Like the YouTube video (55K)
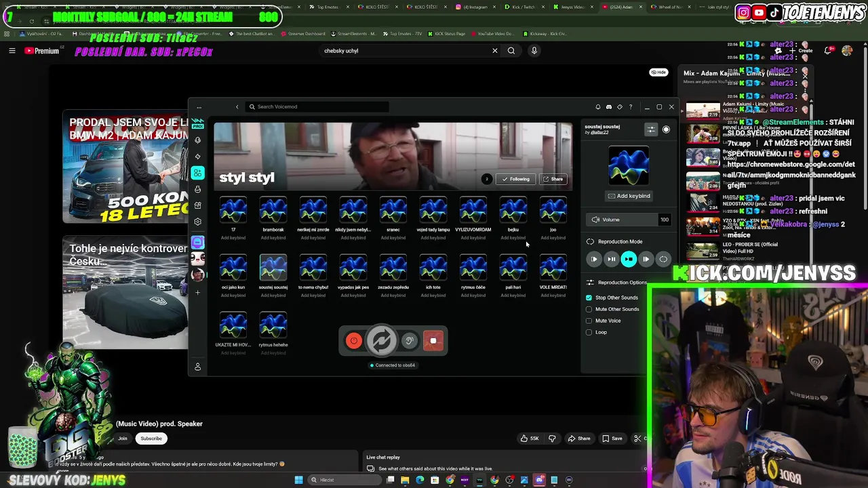 click(530, 439)
